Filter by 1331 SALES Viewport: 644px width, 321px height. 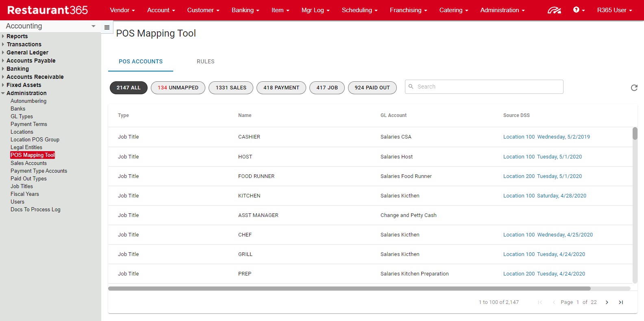231,88
